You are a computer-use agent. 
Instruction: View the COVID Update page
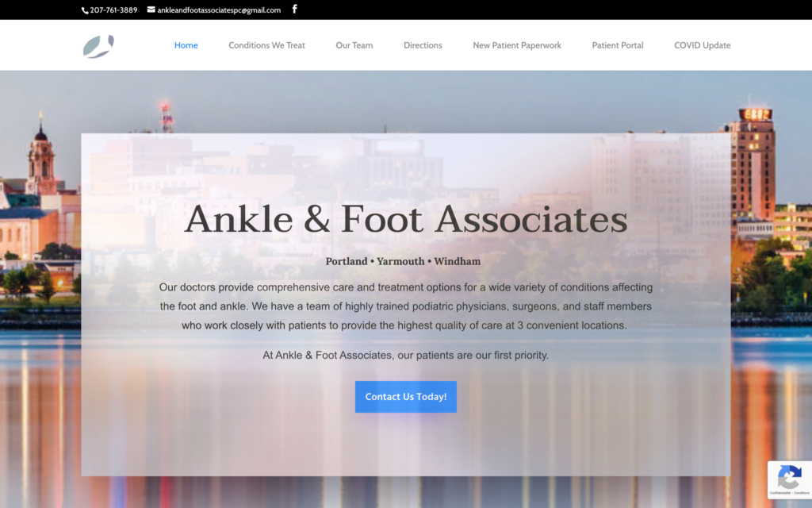[702, 45]
